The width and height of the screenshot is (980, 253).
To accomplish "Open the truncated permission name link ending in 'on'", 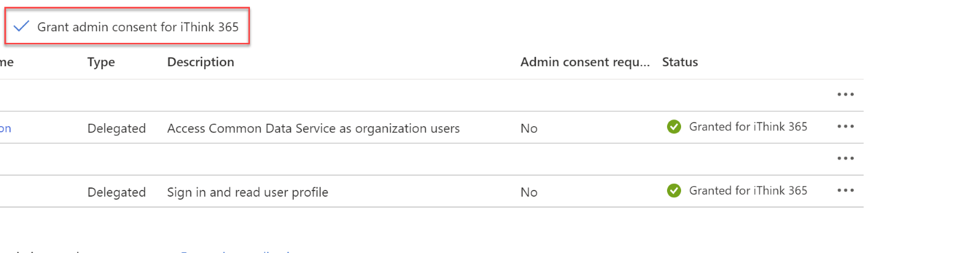I will pos(6,129).
